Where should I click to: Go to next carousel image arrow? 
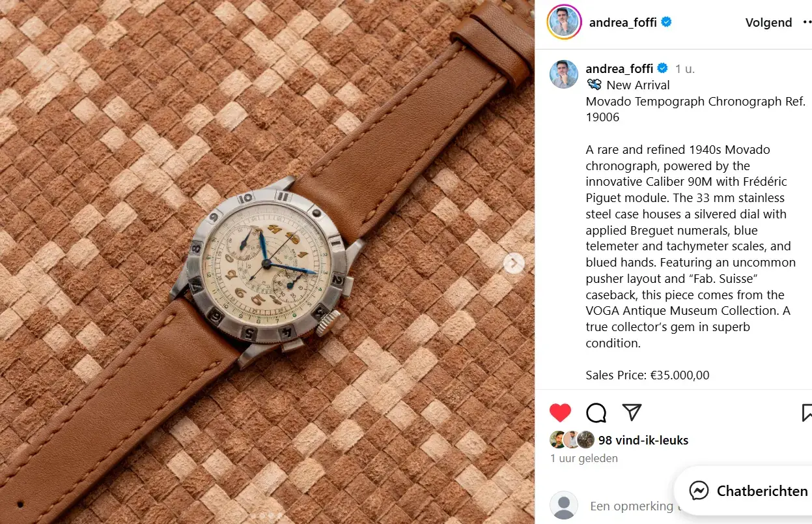tap(514, 263)
